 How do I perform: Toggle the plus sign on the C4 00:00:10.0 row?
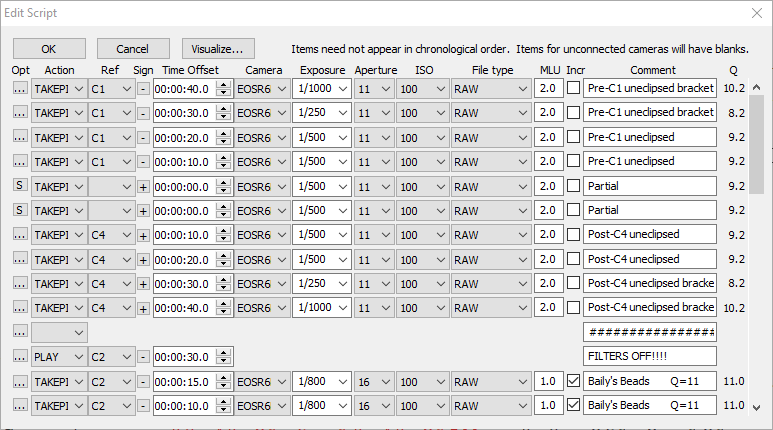143,234
